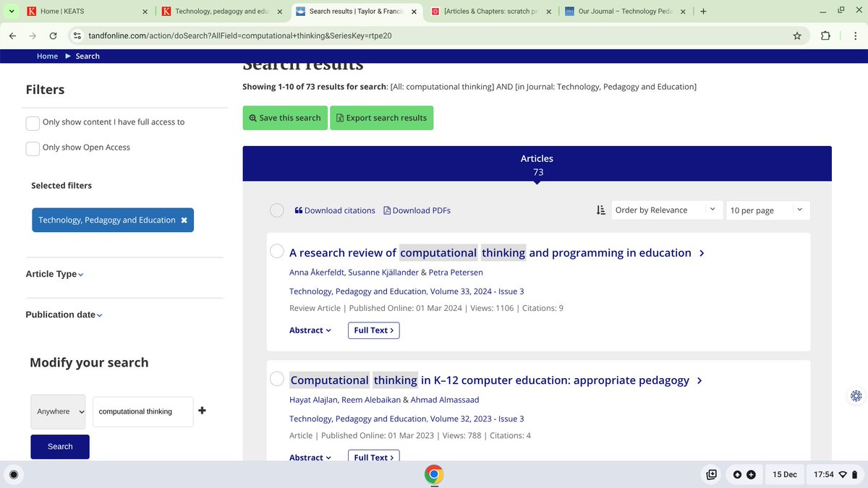Click the notification icons in the shelf
Image resolution: width=868 pixels, height=488 pixels.
click(x=744, y=474)
